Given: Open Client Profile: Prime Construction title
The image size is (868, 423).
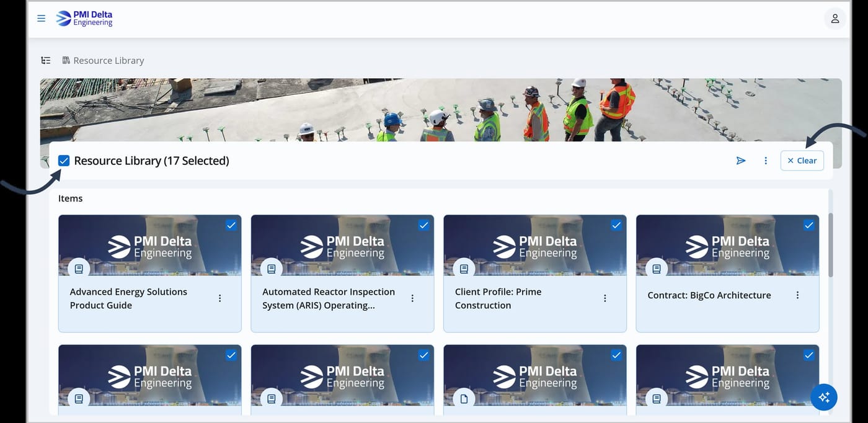Looking at the screenshot, I should [498, 298].
